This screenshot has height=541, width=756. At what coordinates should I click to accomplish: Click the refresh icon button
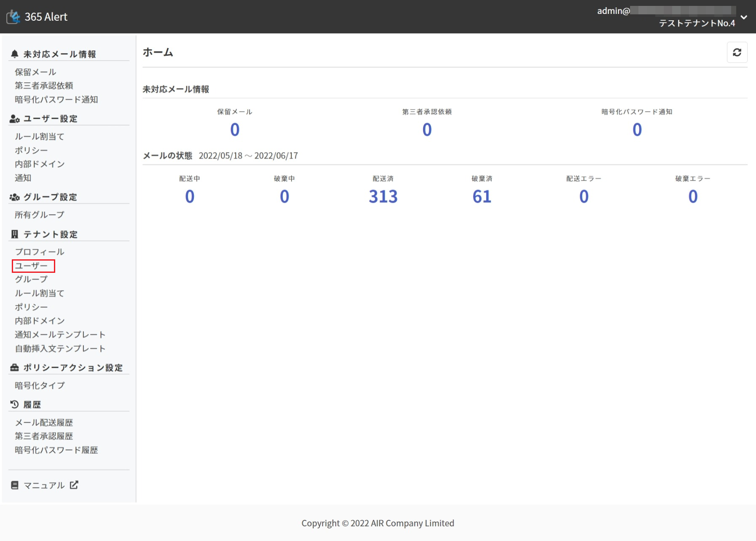[x=737, y=52]
